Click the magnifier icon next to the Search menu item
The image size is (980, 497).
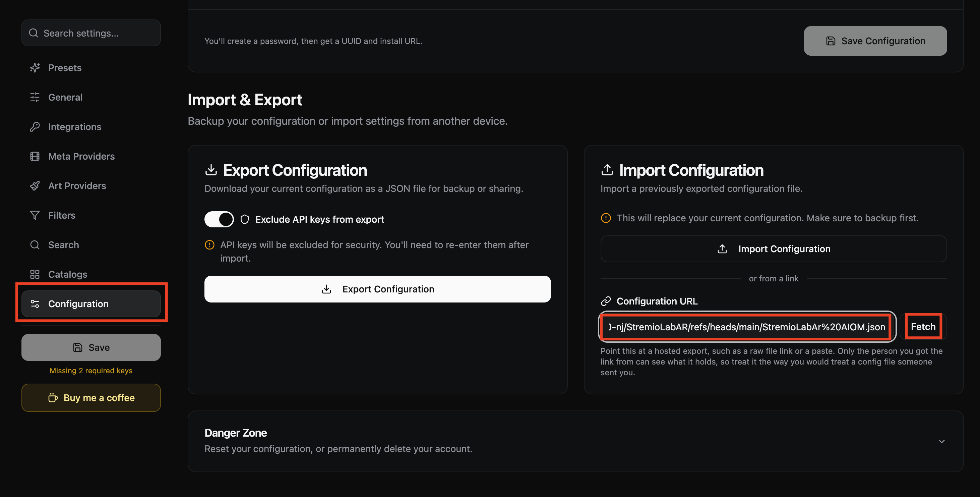pos(35,245)
